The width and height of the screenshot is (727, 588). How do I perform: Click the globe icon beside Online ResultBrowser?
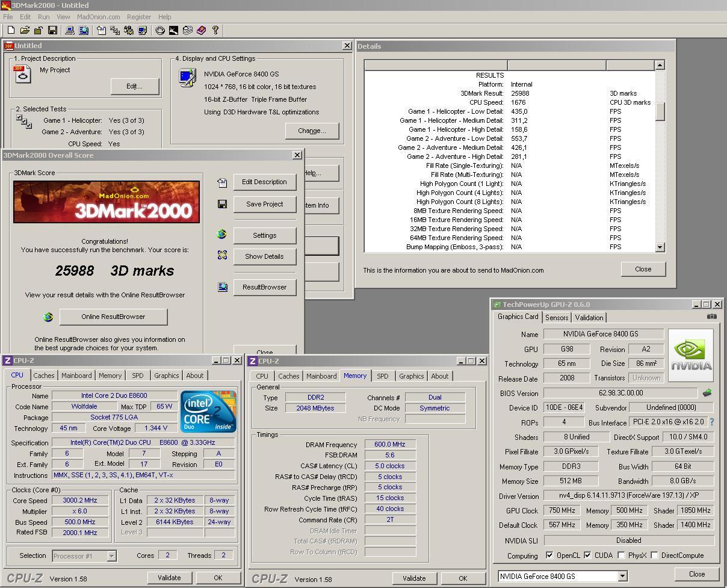click(x=48, y=317)
